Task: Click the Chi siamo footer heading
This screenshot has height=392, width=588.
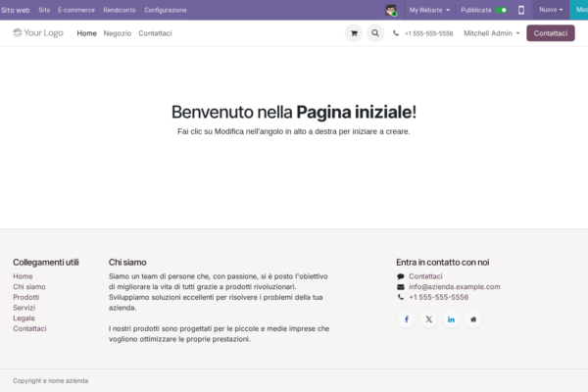Action: (x=127, y=263)
